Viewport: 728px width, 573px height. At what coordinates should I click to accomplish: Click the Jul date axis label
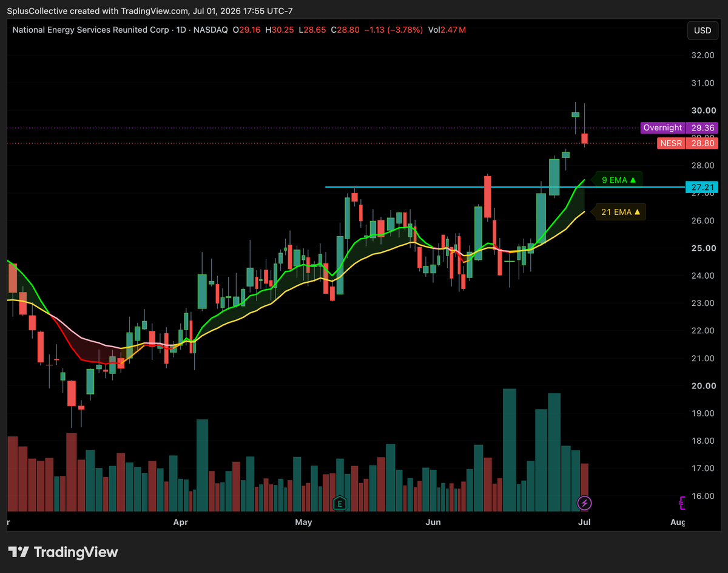[x=584, y=522]
